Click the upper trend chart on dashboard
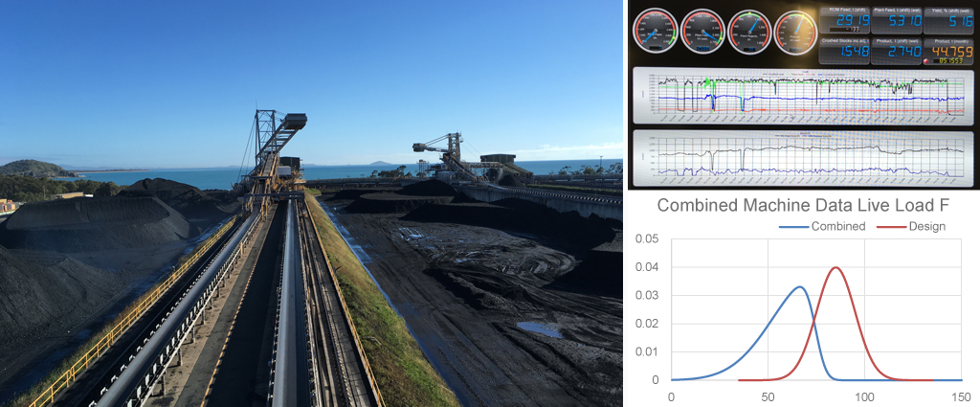Viewport: 980px width, 407px height. click(x=801, y=96)
